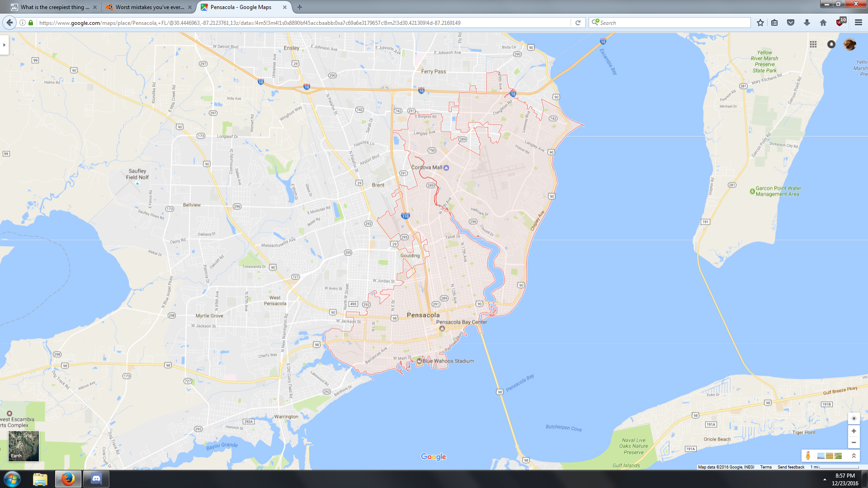Expand the collapsed Maps side panel
Viewport: 868px width, 488px height.
(4, 45)
